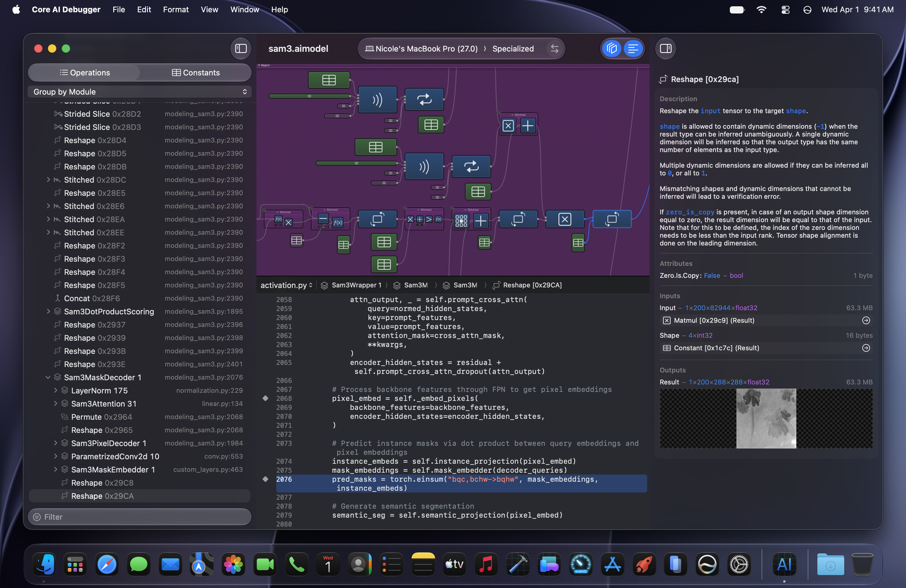Select the Permute 0x2964 operation
The width and height of the screenshot is (906, 588).
[x=140, y=417]
